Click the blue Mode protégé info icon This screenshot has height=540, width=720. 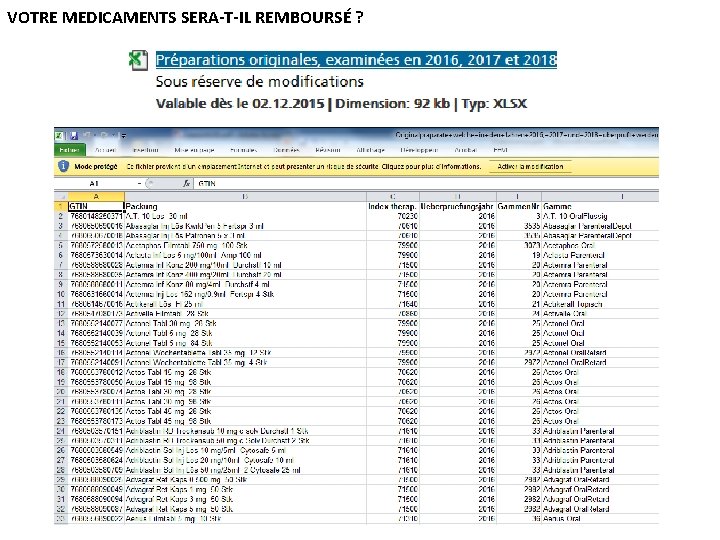(63, 166)
